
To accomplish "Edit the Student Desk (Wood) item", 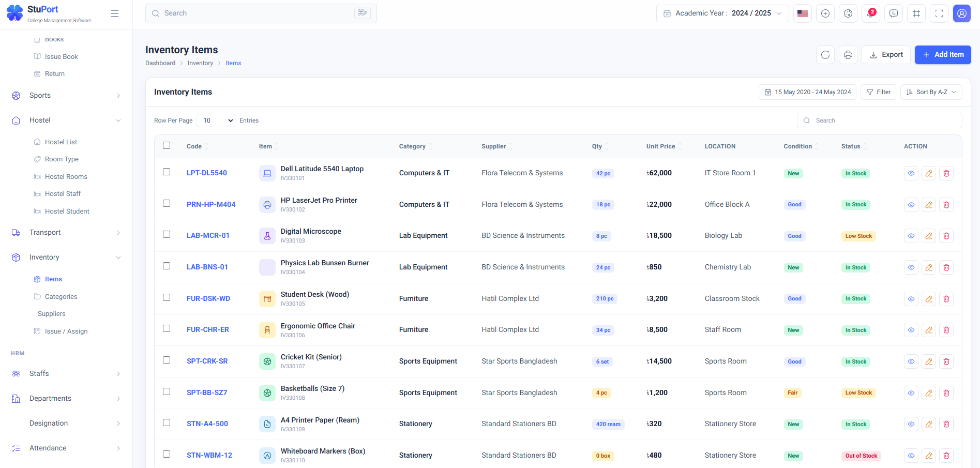I will tap(929, 299).
